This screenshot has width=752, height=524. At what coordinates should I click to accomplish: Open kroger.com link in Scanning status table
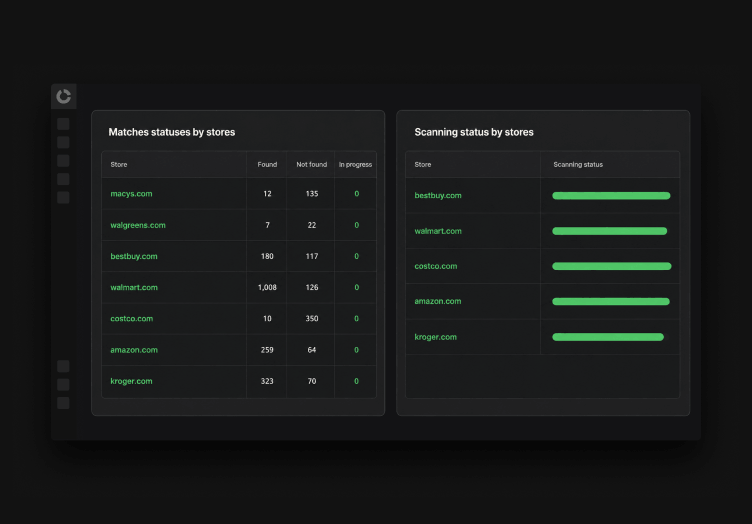(435, 337)
